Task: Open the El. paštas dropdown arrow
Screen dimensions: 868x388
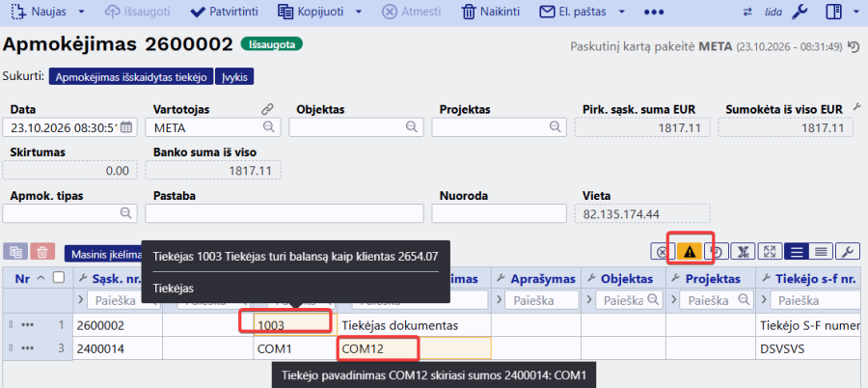Action: (x=622, y=12)
